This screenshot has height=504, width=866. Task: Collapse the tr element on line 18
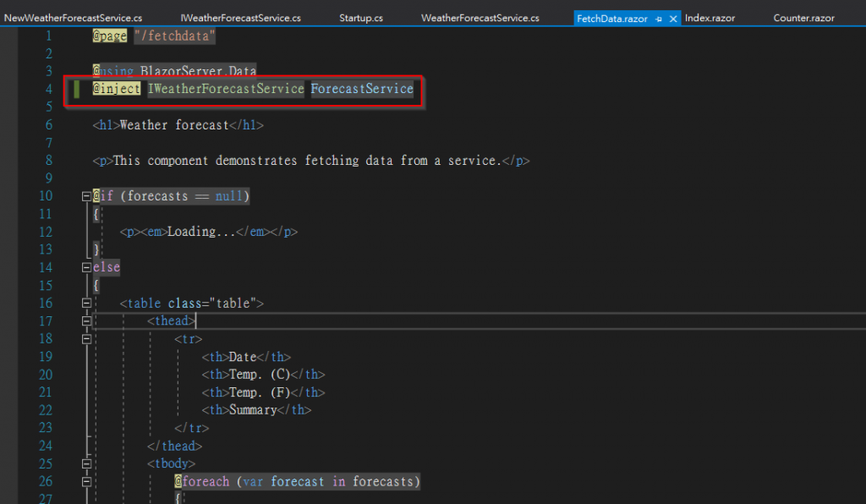[86, 339]
